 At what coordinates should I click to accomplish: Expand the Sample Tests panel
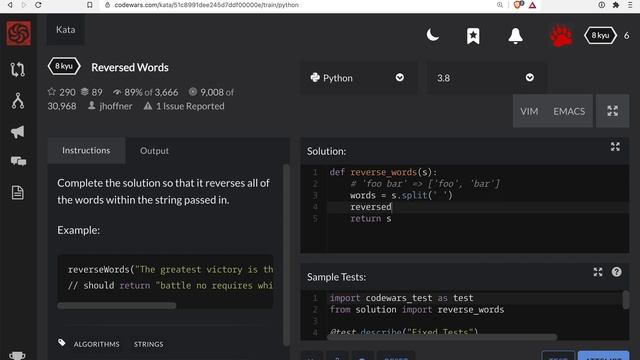point(598,272)
